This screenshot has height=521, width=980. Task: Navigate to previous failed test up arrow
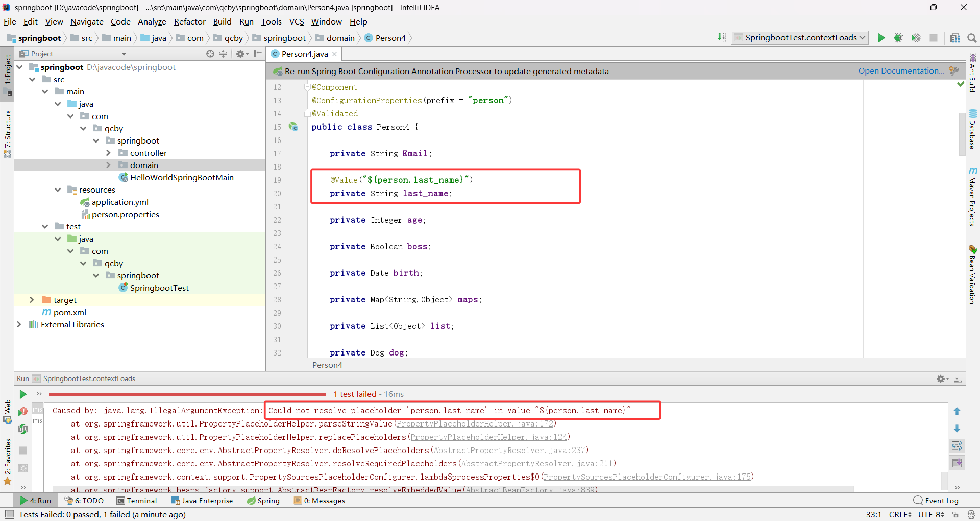[x=957, y=411]
